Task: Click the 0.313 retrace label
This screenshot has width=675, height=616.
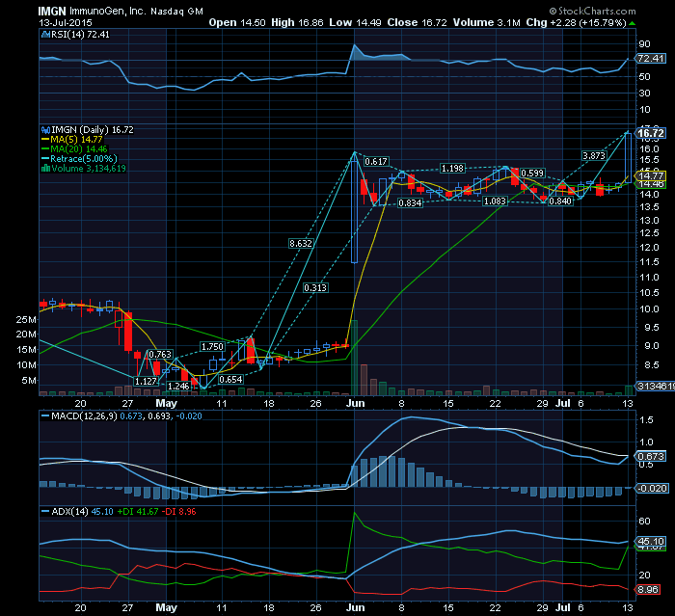Action: [x=315, y=288]
